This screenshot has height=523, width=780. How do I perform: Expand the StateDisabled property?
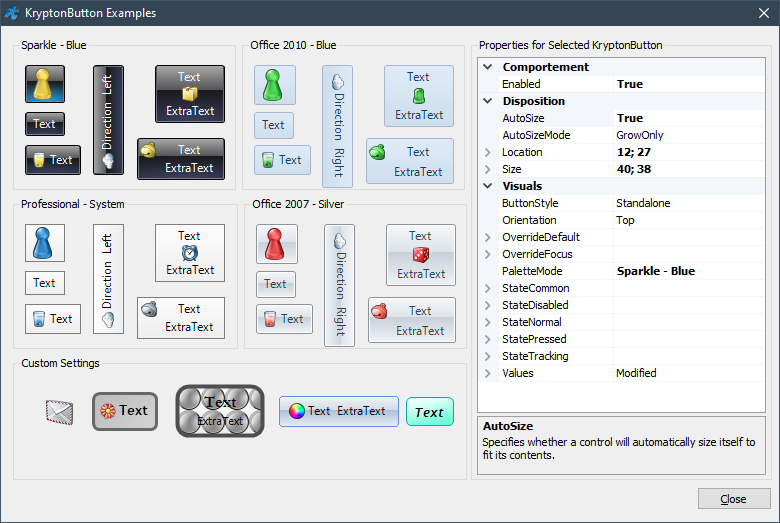488,305
